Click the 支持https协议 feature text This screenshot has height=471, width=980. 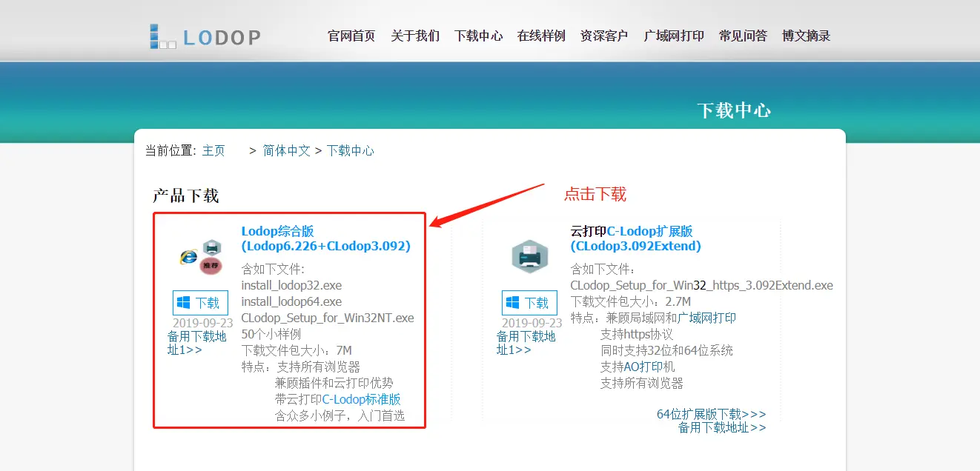[x=637, y=334]
